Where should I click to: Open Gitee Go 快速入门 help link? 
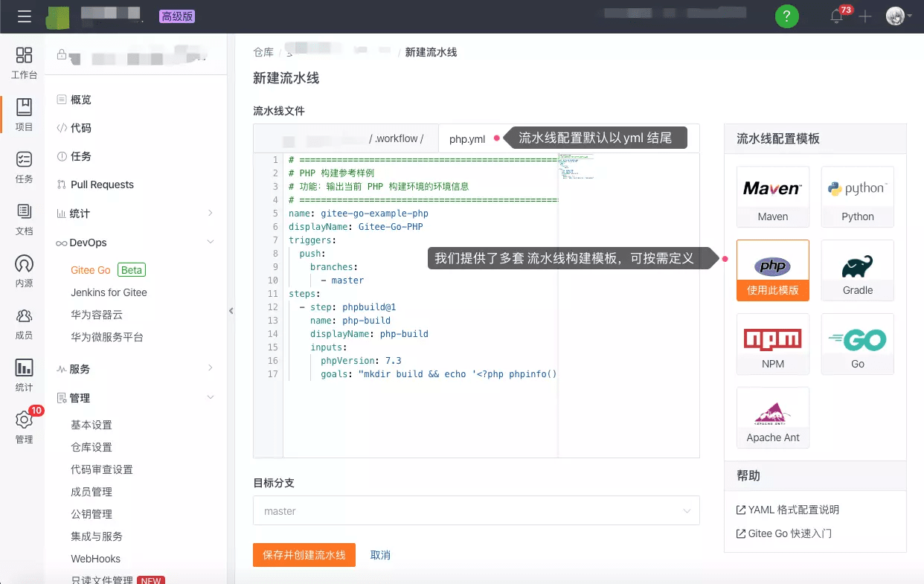pos(784,533)
